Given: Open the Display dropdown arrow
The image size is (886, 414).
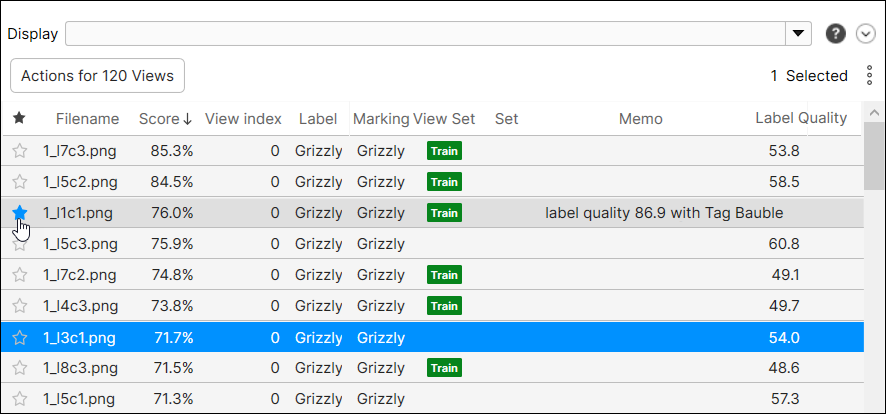Looking at the screenshot, I should (x=798, y=34).
